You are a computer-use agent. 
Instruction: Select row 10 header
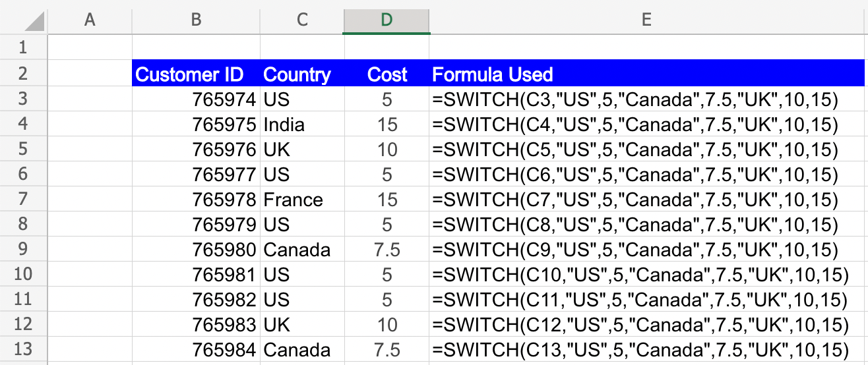click(24, 274)
